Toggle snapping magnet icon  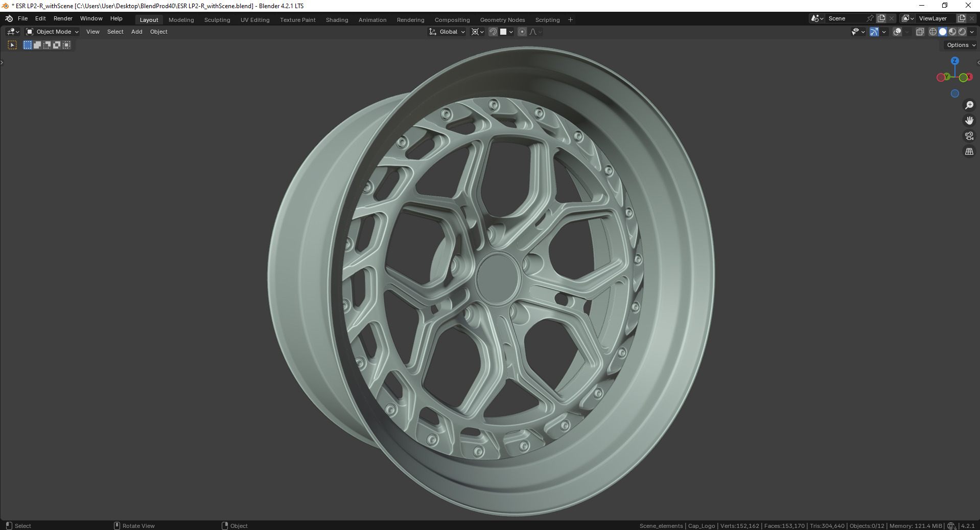(x=493, y=32)
